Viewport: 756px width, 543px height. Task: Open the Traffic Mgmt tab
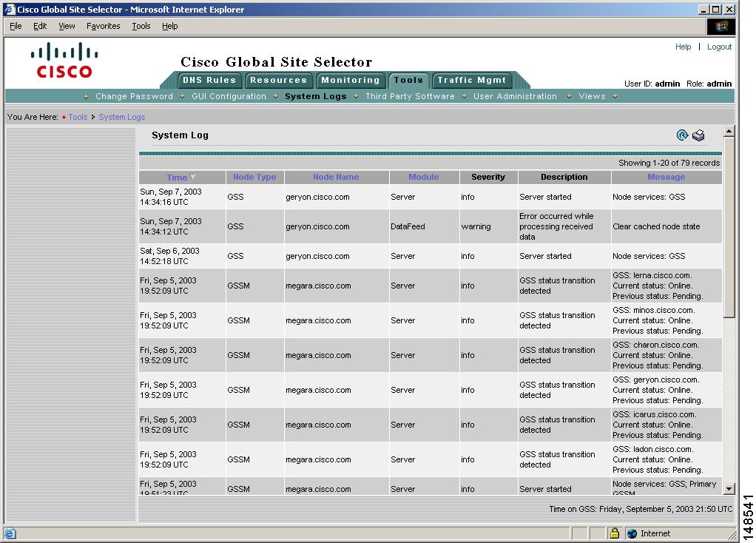point(472,80)
